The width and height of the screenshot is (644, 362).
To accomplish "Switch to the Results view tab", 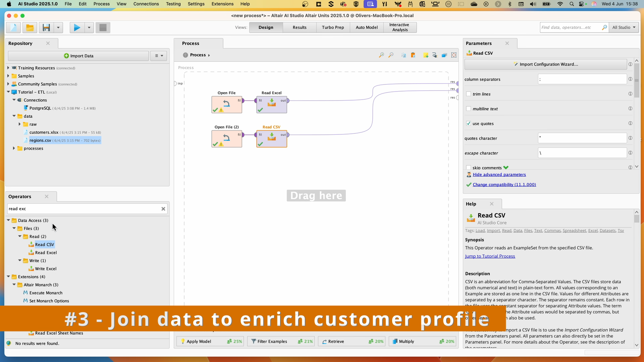I will [299, 27].
